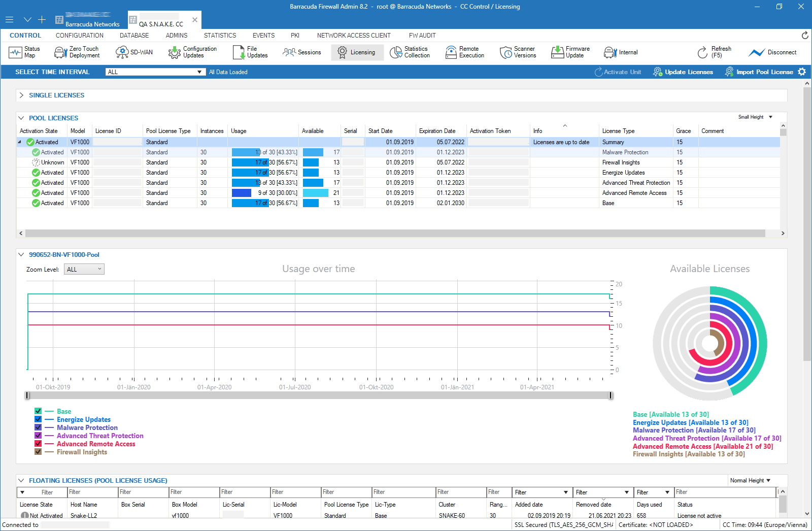Select the Advanced Remote Access license row
This screenshot has width=812, height=531.
tap(398, 193)
